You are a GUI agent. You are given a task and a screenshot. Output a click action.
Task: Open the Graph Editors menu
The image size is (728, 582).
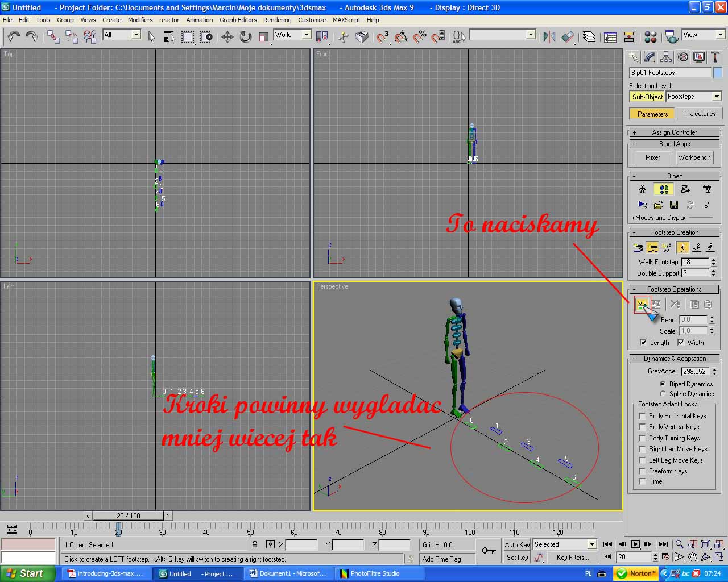(238, 20)
